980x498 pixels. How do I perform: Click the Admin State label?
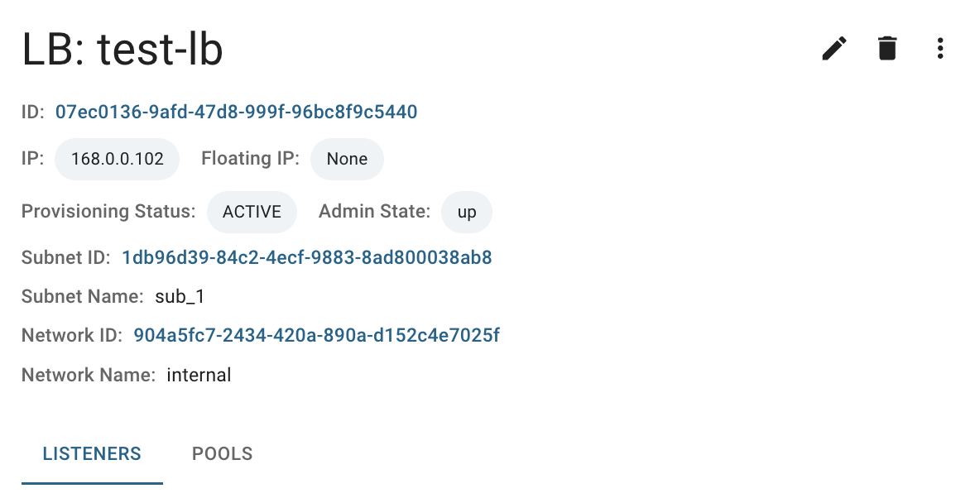point(374,212)
